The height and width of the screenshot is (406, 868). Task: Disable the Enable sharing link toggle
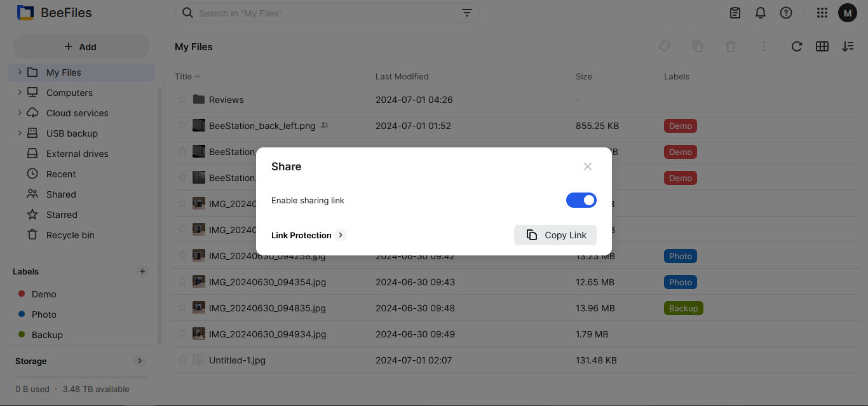[x=581, y=200]
